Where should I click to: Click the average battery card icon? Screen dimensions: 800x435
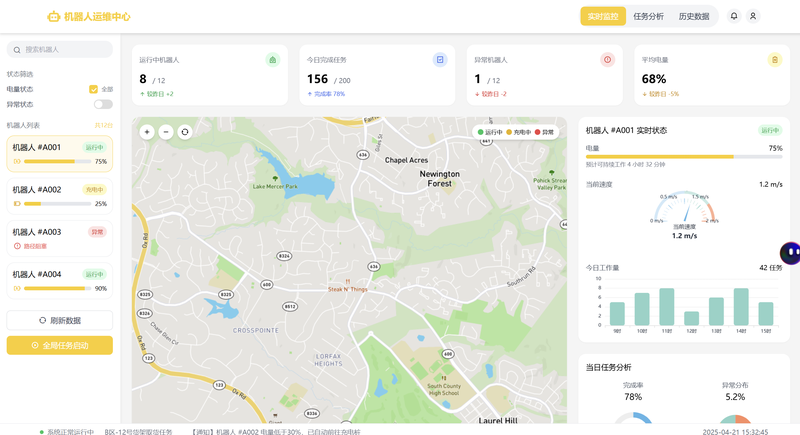pyautogui.click(x=774, y=60)
